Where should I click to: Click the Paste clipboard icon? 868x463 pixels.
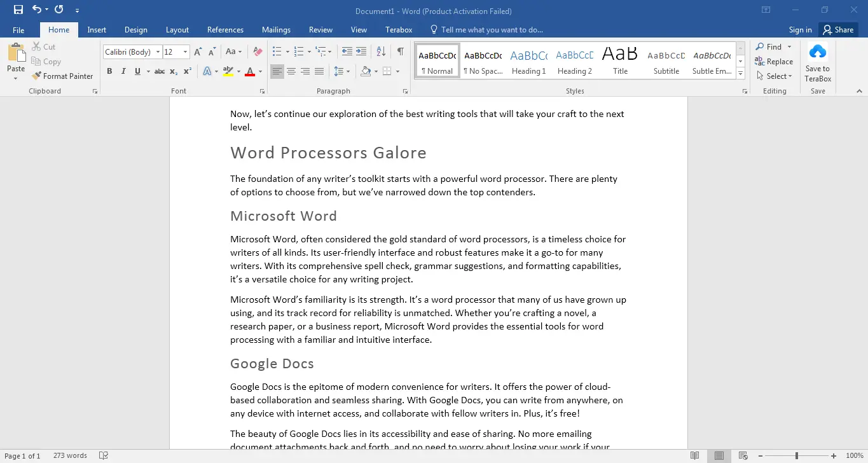16,53
